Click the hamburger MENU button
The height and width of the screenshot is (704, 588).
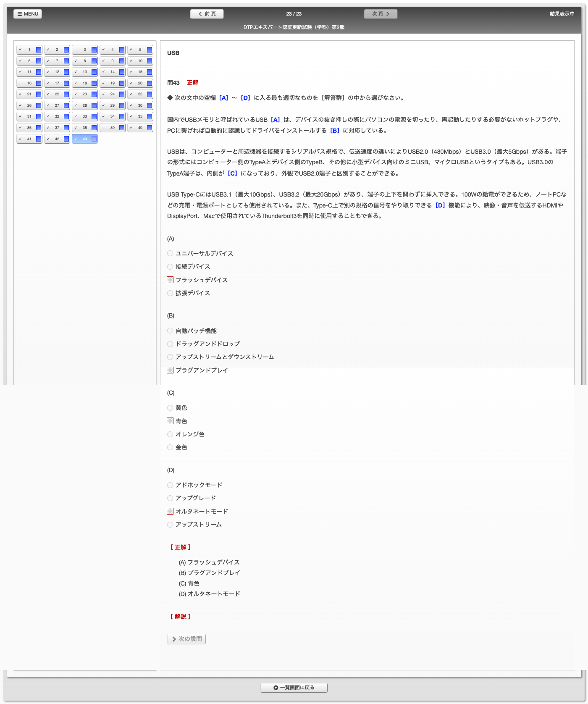tap(28, 14)
